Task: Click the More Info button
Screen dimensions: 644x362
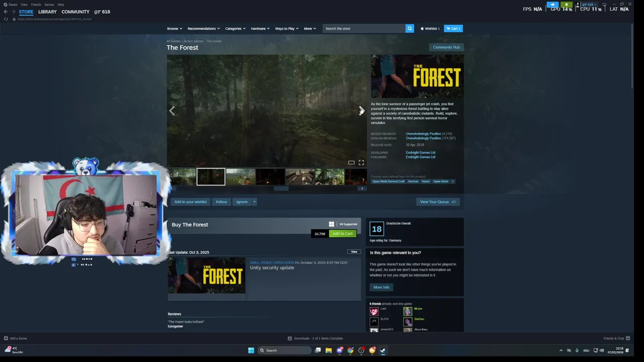Action: [x=381, y=288]
